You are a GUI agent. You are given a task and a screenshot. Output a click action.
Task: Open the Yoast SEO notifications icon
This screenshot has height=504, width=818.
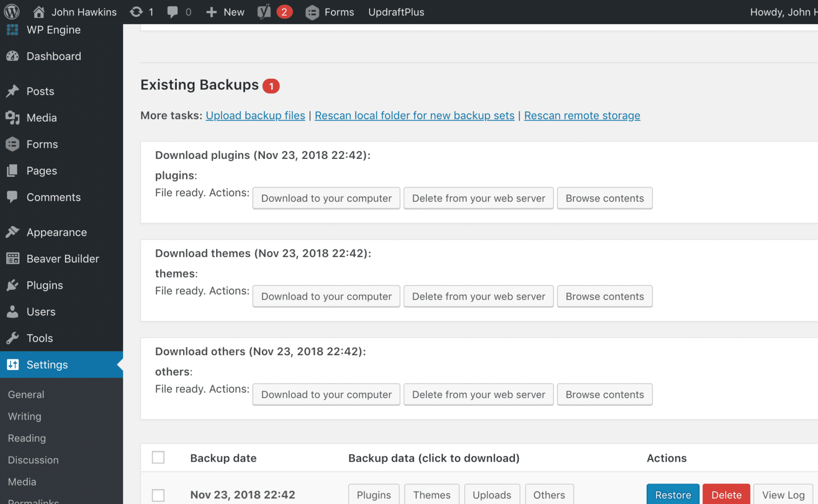[x=264, y=12]
